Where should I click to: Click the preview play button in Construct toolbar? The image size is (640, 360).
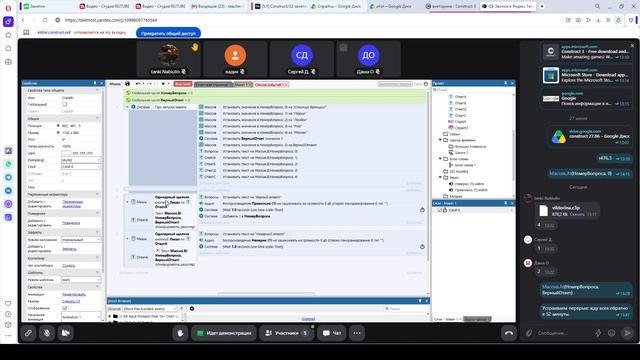163,84
